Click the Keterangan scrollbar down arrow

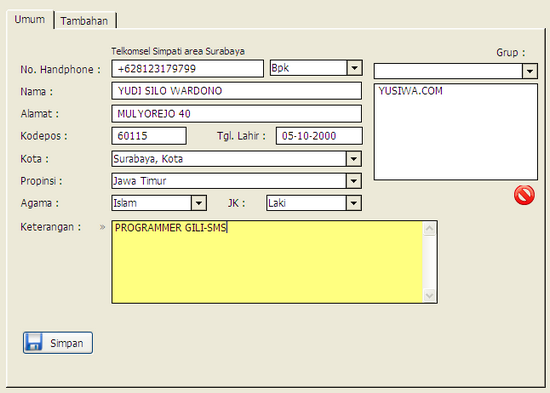click(429, 295)
